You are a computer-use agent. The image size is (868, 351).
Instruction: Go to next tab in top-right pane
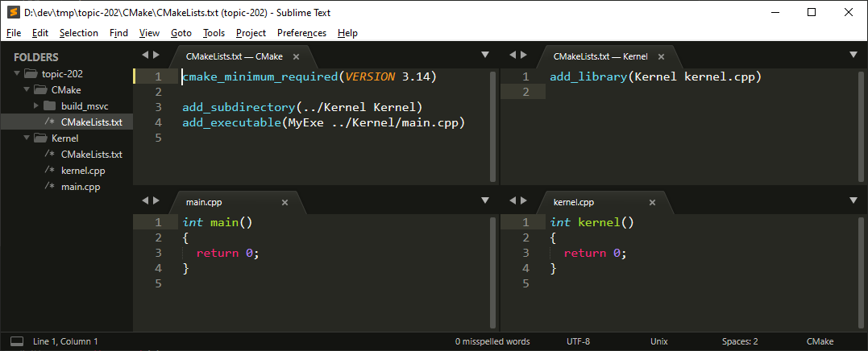click(x=525, y=56)
